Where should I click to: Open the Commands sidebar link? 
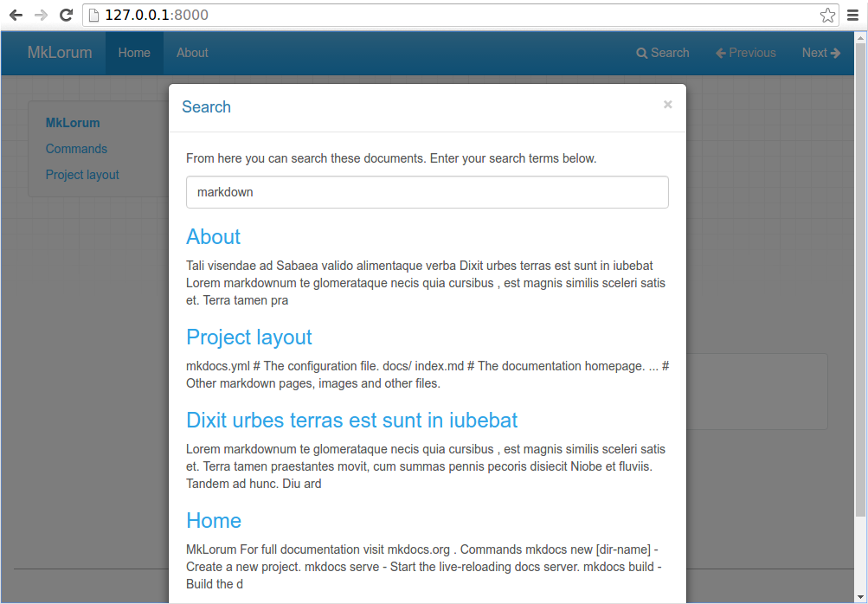coord(76,149)
